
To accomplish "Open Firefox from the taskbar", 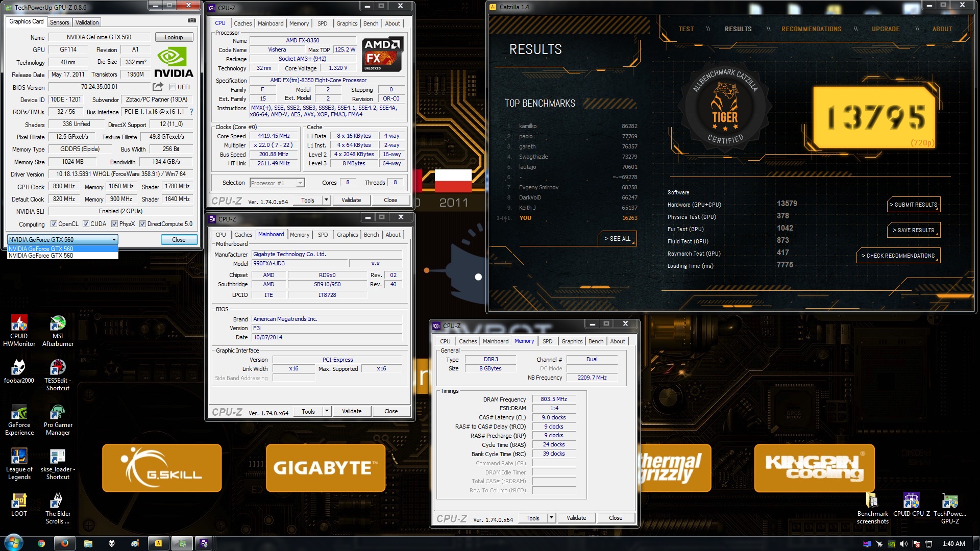I will pos(65,543).
